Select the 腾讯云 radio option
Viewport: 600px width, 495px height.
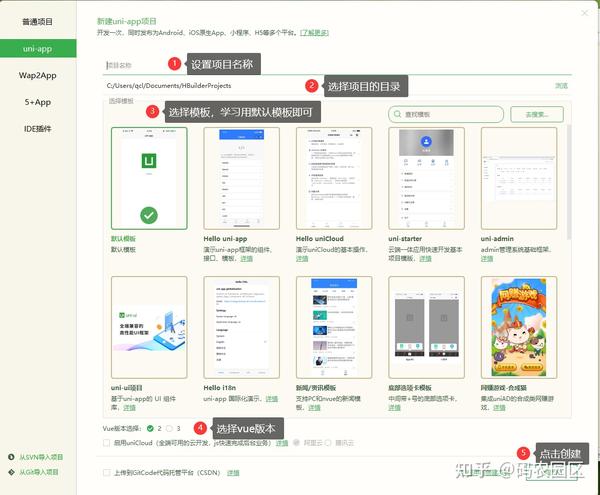(x=328, y=443)
